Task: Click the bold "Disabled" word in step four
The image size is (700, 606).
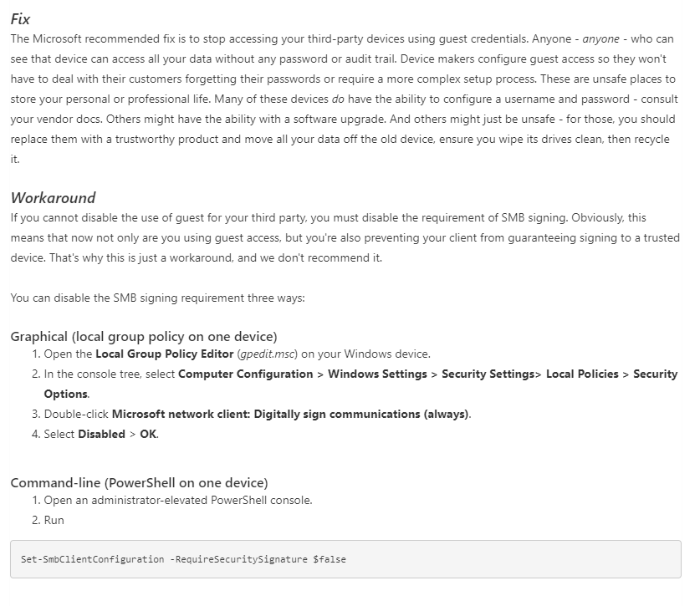Action: tap(100, 434)
